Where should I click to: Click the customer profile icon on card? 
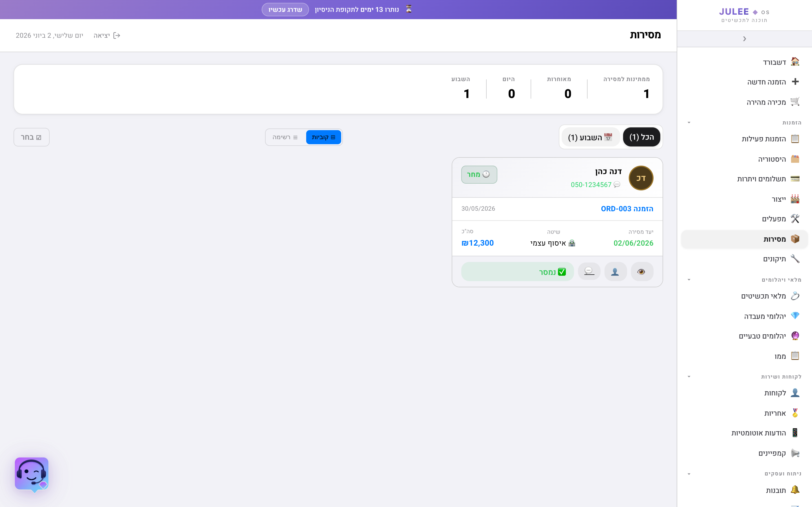click(x=615, y=272)
